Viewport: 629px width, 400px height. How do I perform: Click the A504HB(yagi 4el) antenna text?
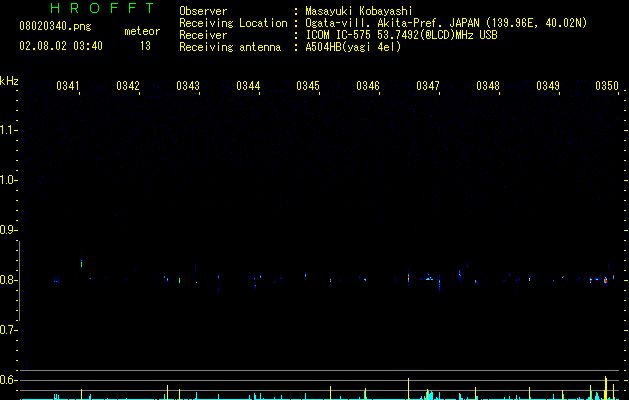tap(353, 47)
